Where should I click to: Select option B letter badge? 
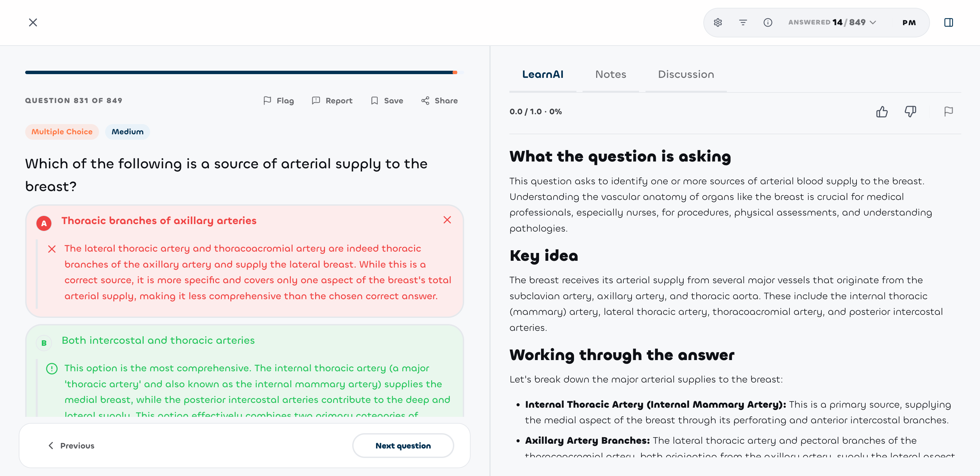[x=44, y=343]
